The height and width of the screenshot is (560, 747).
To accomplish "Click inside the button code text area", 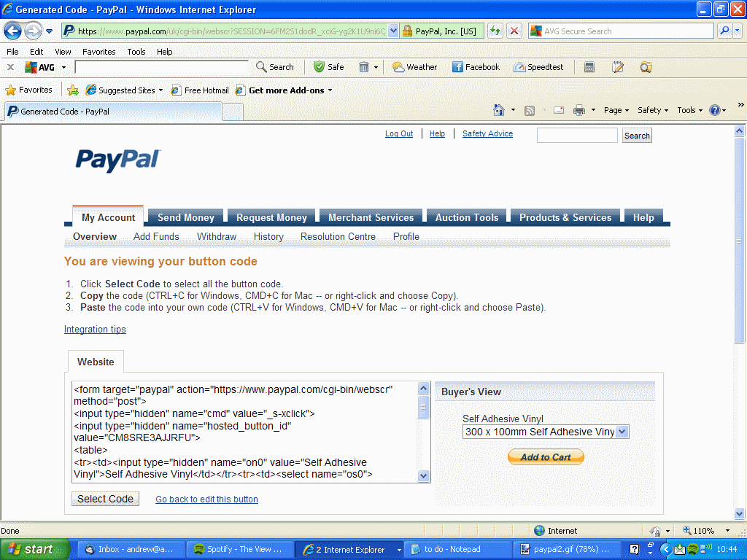I will click(x=245, y=432).
